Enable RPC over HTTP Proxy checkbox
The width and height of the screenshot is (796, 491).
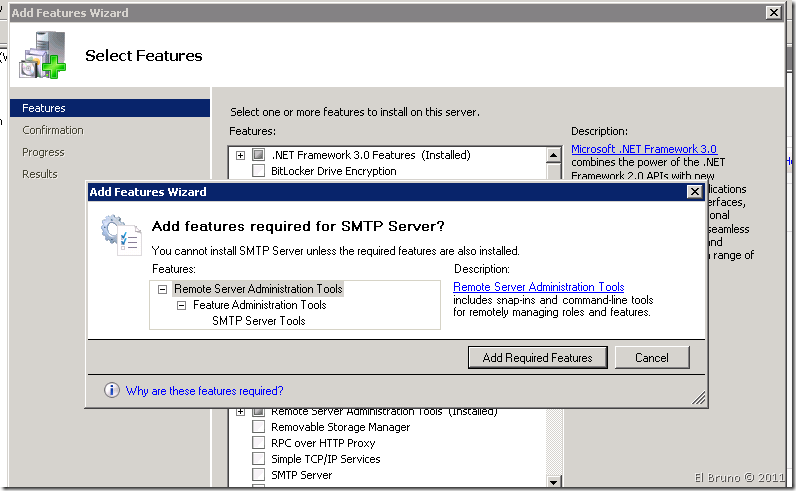pyautogui.click(x=258, y=443)
